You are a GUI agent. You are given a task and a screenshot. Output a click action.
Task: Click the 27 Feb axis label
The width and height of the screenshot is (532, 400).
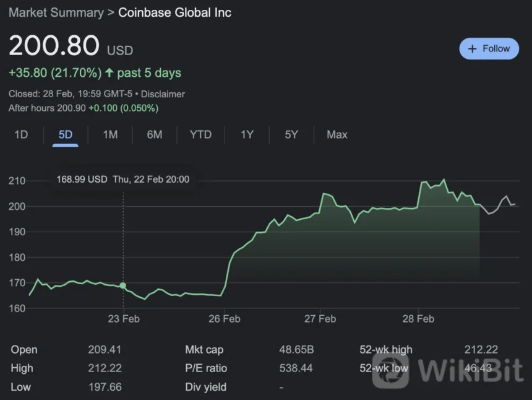pos(320,319)
